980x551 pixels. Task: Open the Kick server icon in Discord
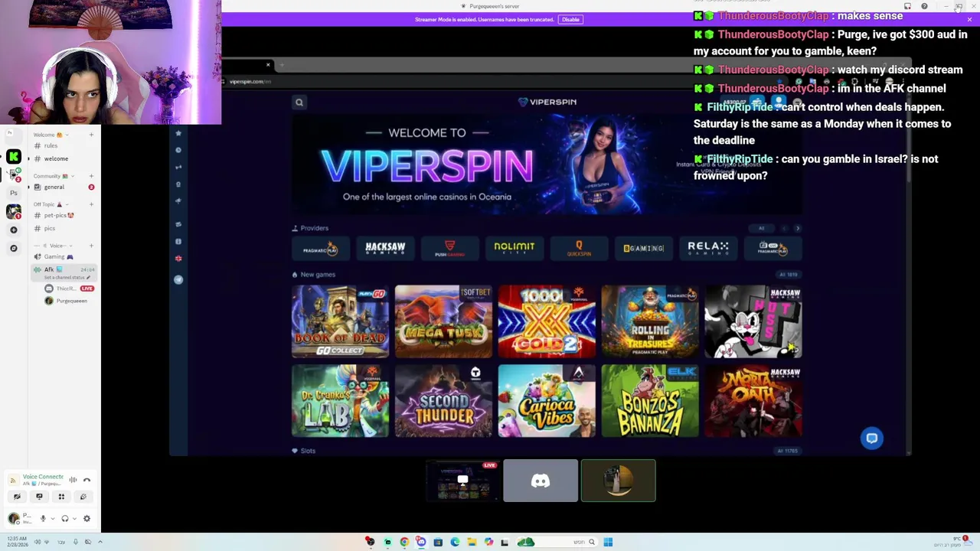click(13, 156)
